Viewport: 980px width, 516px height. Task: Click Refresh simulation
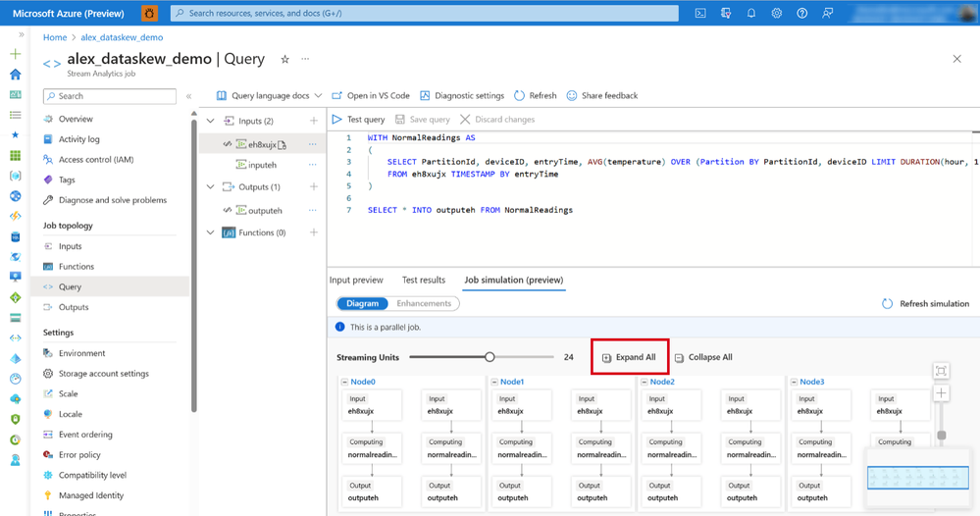pos(926,303)
